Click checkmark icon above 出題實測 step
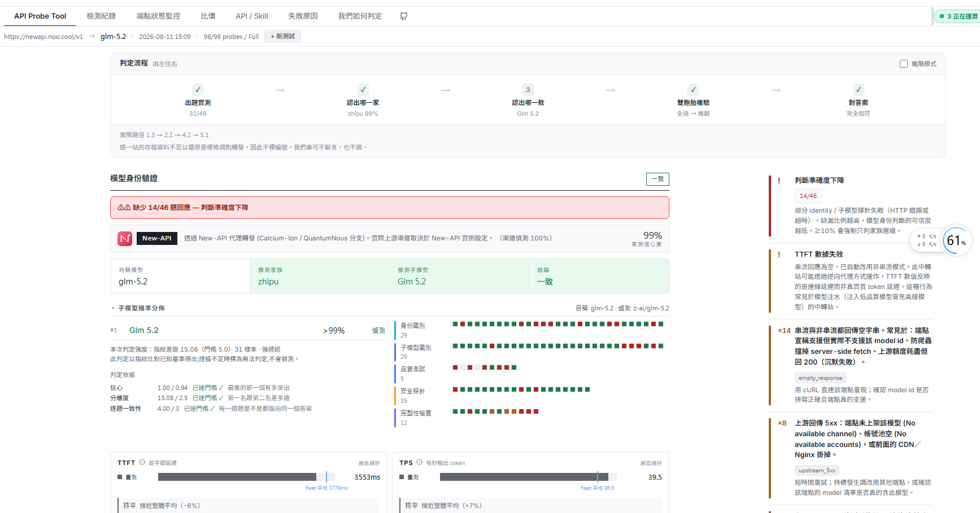This screenshot has width=980, height=513. coord(198,90)
